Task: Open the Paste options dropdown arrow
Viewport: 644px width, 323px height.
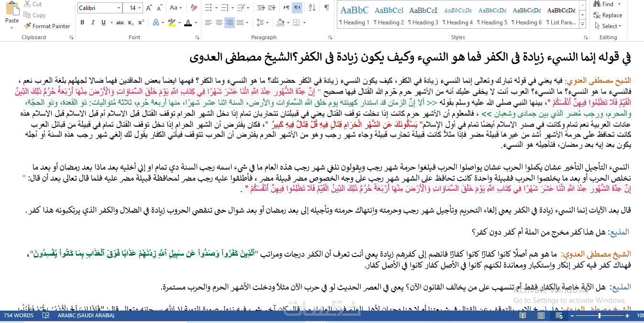Action: tap(12, 27)
